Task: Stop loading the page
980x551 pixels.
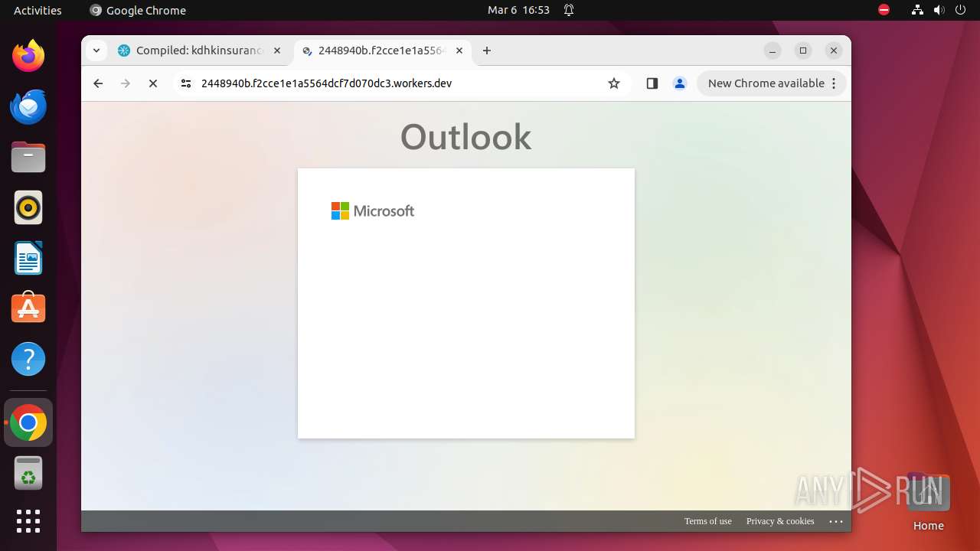Action: click(x=153, y=83)
